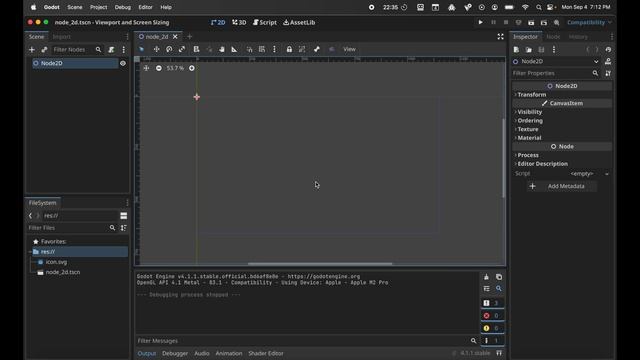Collapse the res:// folder
The width and height of the screenshot is (640, 360).
pyautogui.click(x=30, y=252)
